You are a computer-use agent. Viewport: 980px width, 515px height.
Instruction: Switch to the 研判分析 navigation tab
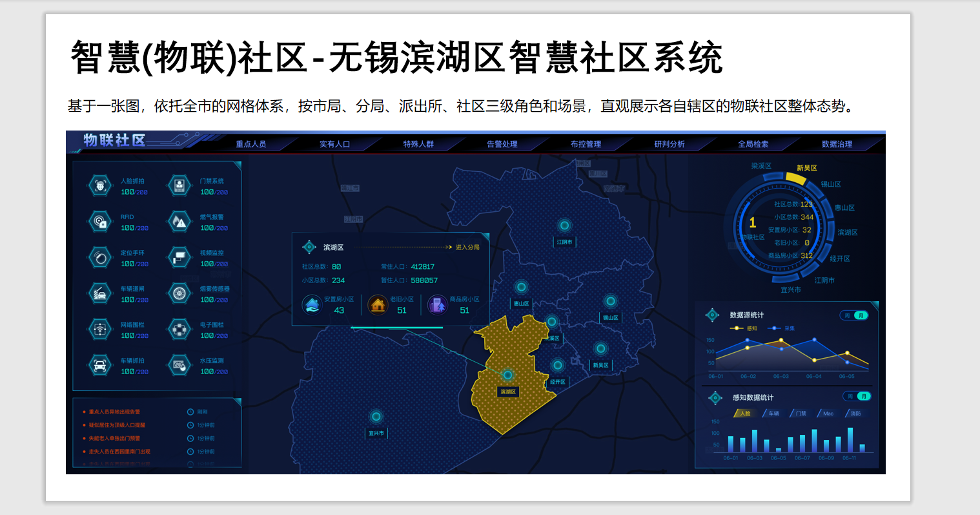(669, 144)
